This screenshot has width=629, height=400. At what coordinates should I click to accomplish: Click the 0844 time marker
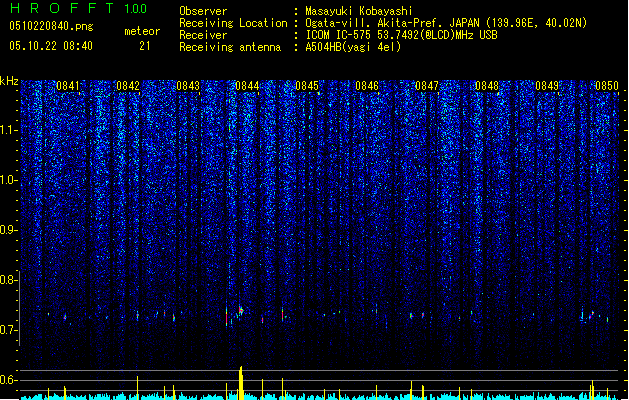click(247, 86)
